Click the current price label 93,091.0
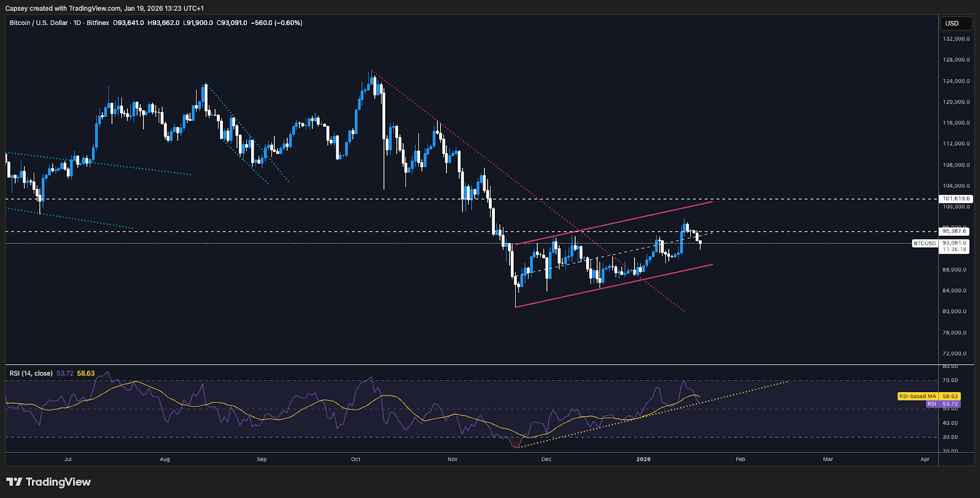This screenshot has height=498, width=980. click(954, 243)
